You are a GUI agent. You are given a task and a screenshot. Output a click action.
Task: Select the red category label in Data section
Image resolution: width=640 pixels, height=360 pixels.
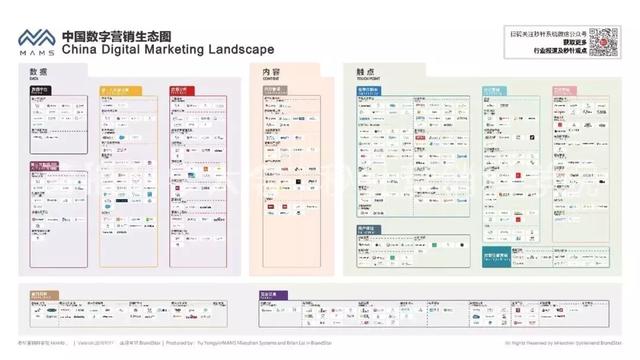pyautogui.click(x=182, y=91)
